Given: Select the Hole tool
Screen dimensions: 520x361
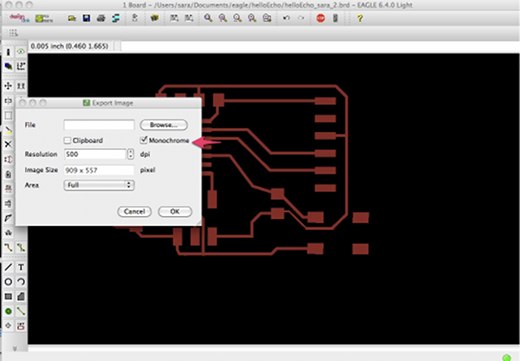Looking at the screenshot, I should [x=8, y=326].
